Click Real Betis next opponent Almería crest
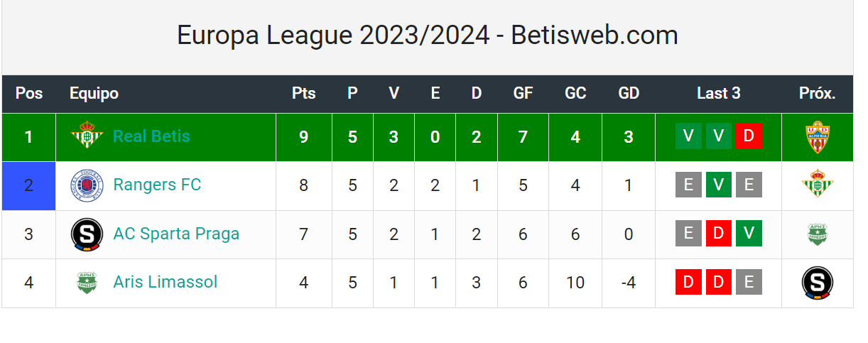 point(818,137)
